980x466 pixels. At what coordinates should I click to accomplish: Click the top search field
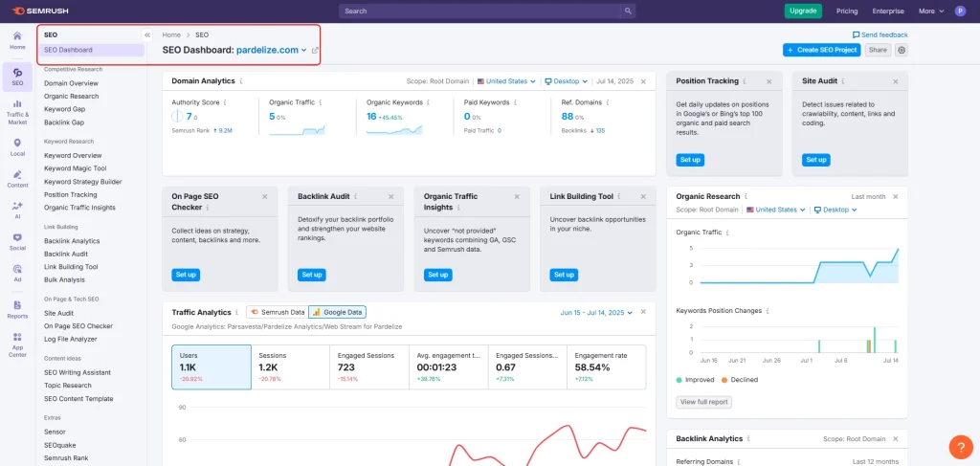(480, 11)
